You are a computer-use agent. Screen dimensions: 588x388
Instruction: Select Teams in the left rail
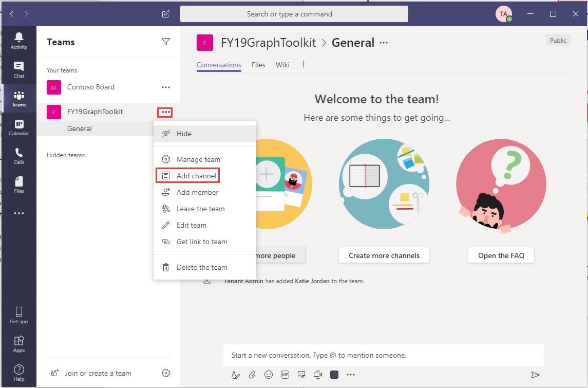pyautogui.click(x=19, y=99)
